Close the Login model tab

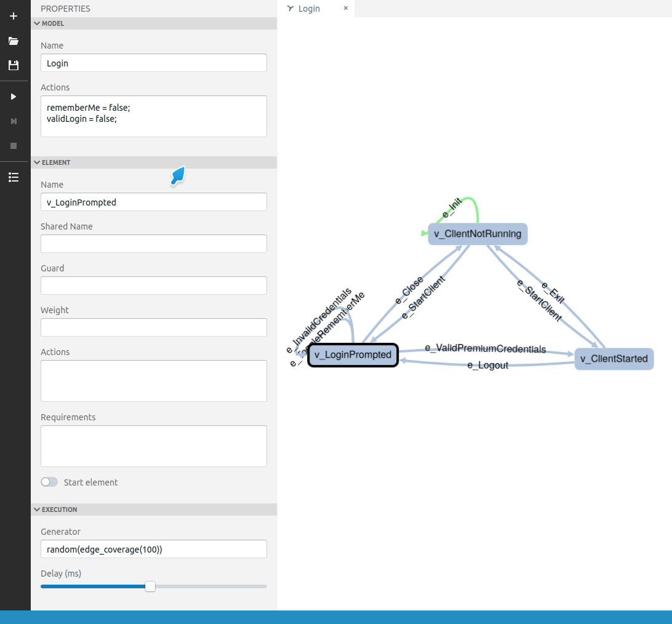pyautogui.click(x=346, y=9)
